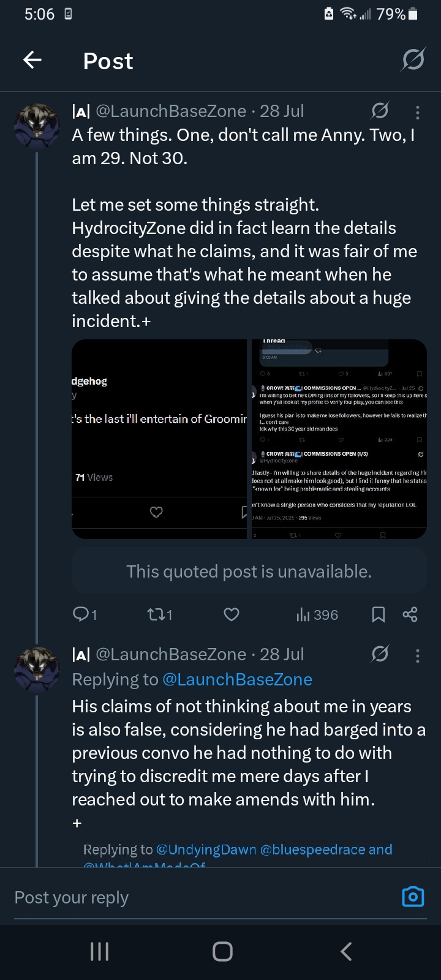Open the right attached screenshot image

click(339, 439)
